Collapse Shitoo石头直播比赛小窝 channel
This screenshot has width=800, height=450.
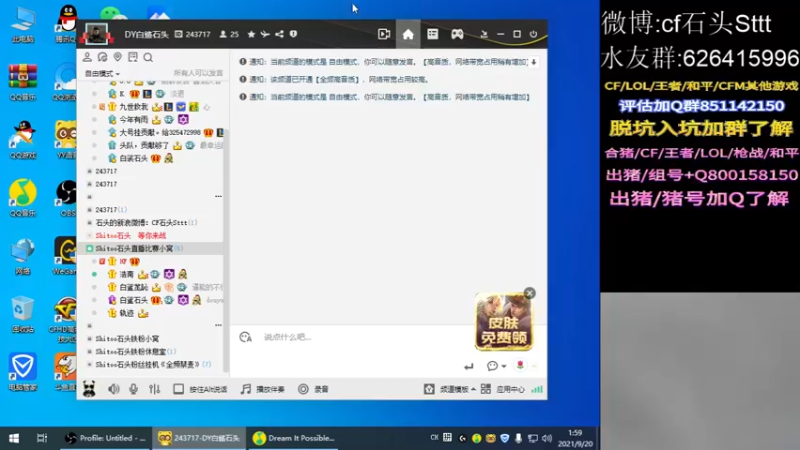point(139,248)
